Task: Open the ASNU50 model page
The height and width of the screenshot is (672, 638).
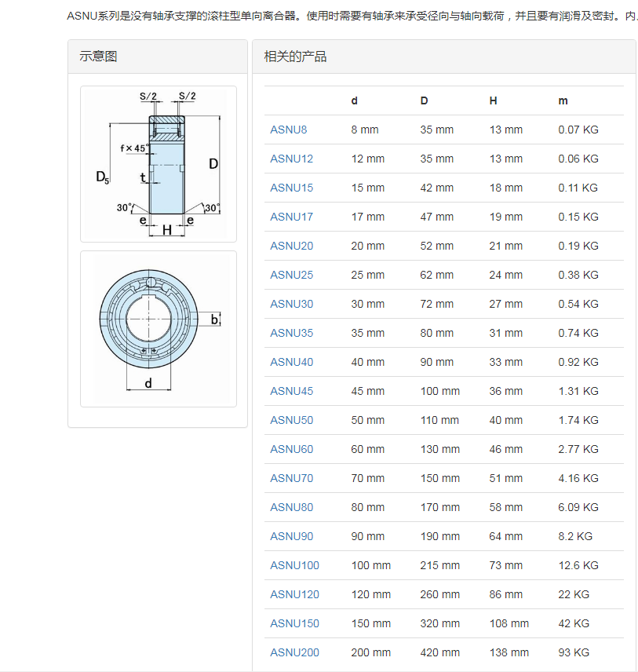Action: point(291,420)
